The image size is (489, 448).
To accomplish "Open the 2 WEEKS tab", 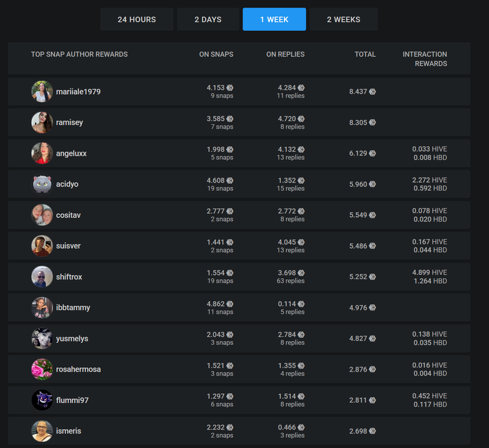I will tap(343, 19).
